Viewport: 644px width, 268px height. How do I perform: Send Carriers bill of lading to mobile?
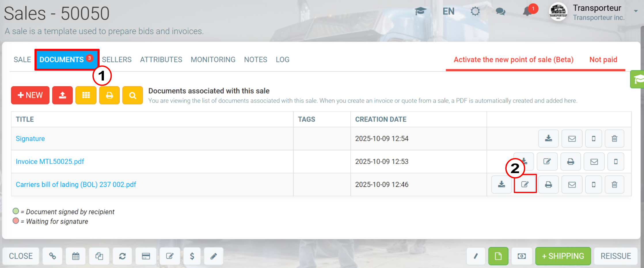593,185
